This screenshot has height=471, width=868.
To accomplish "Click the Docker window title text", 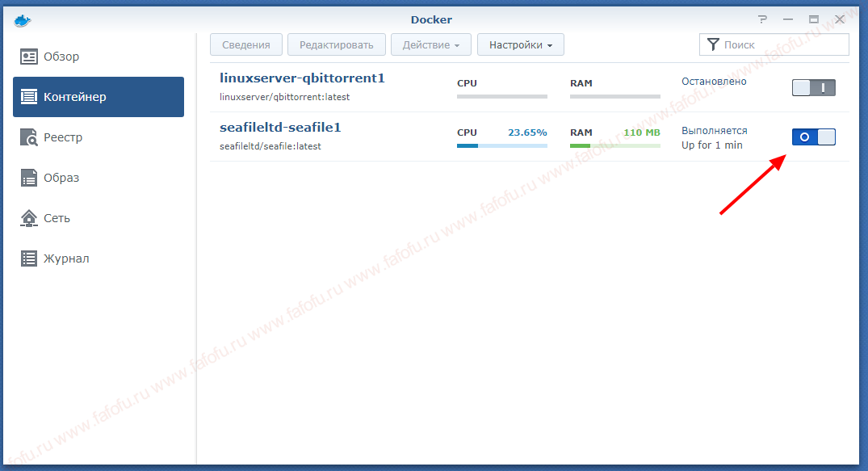I will [x=431, y=19].
